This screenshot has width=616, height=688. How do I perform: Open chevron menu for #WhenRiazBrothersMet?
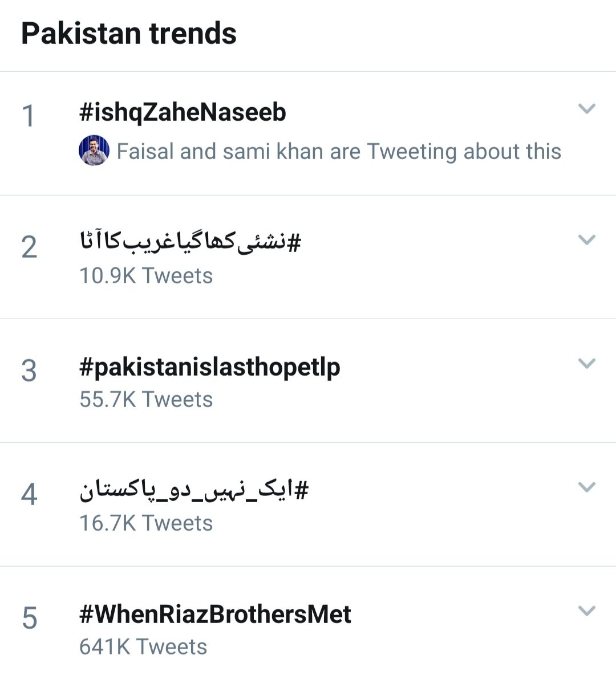586,610
